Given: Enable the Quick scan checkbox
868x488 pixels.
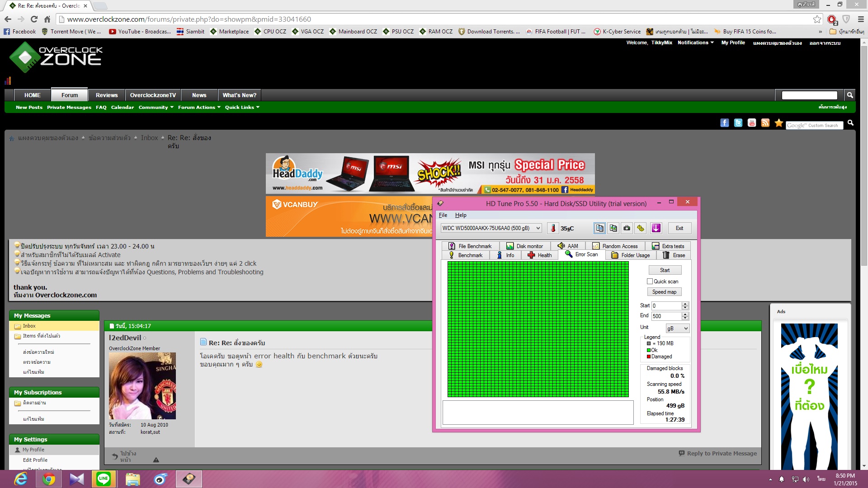Looking at the screenshot, I should point(650,282).
